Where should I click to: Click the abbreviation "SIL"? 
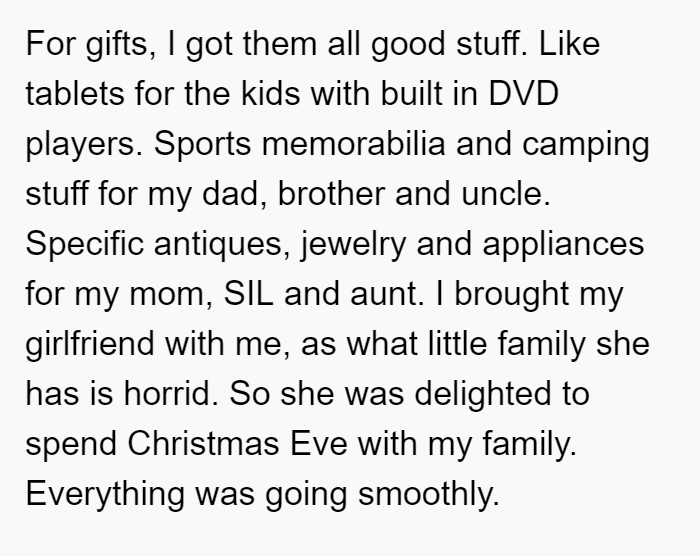[248, 294]
